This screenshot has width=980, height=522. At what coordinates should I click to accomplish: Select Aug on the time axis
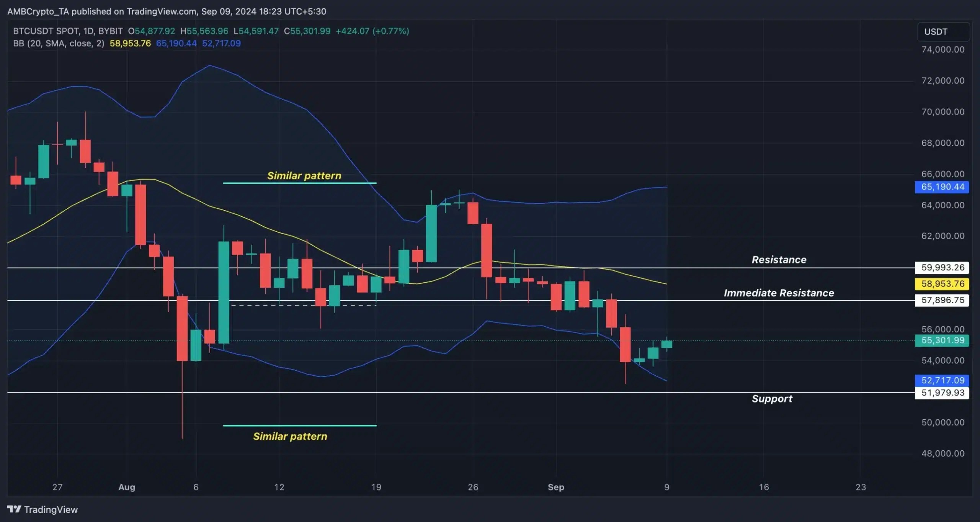coord(126,487)
